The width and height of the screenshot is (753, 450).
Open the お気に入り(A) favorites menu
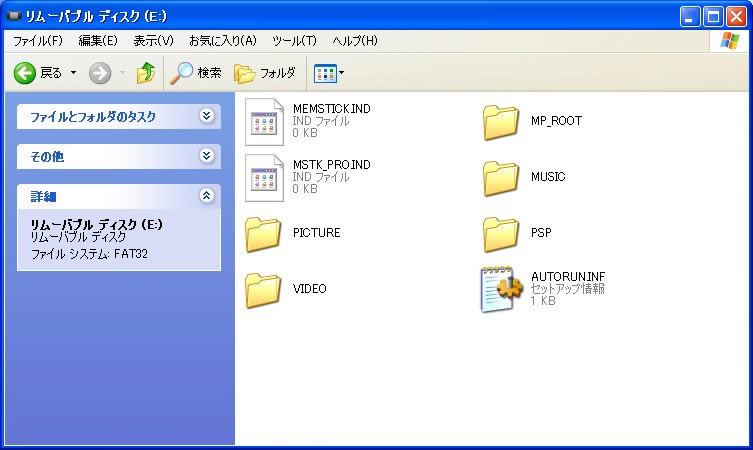(222, 41)
